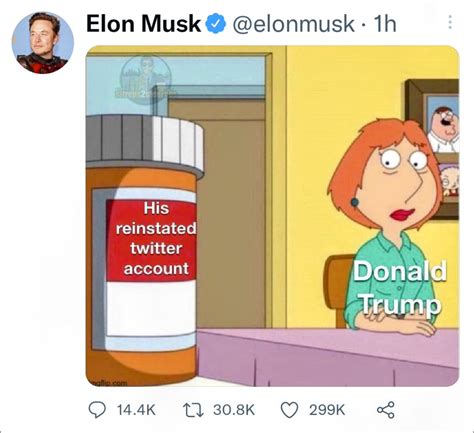Viewport: 474px width, 433px height.
Task: Click the Donald Trump caption in the meme
Action: click(x=400, y=287)
